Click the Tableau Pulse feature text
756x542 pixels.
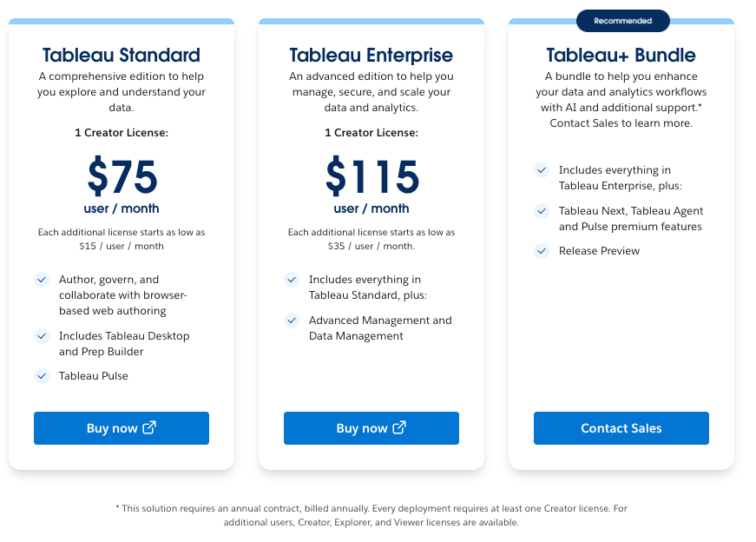point(93,376)
